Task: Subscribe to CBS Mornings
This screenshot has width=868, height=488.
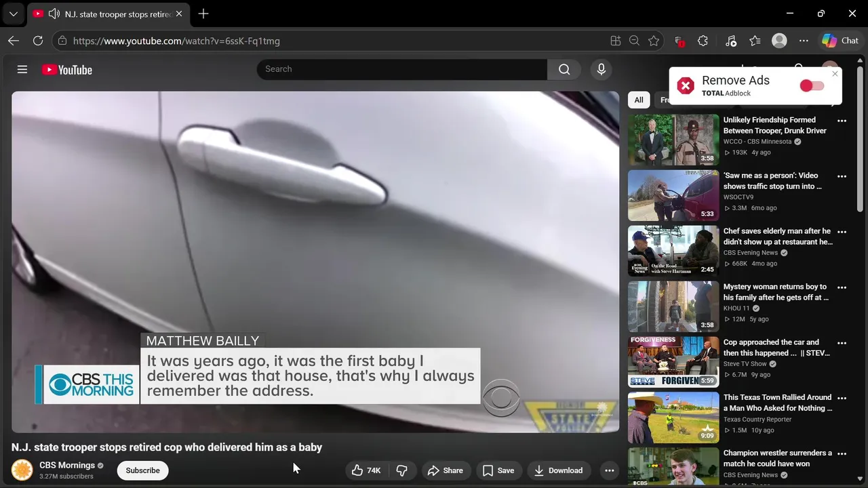Action: point(142,470)
